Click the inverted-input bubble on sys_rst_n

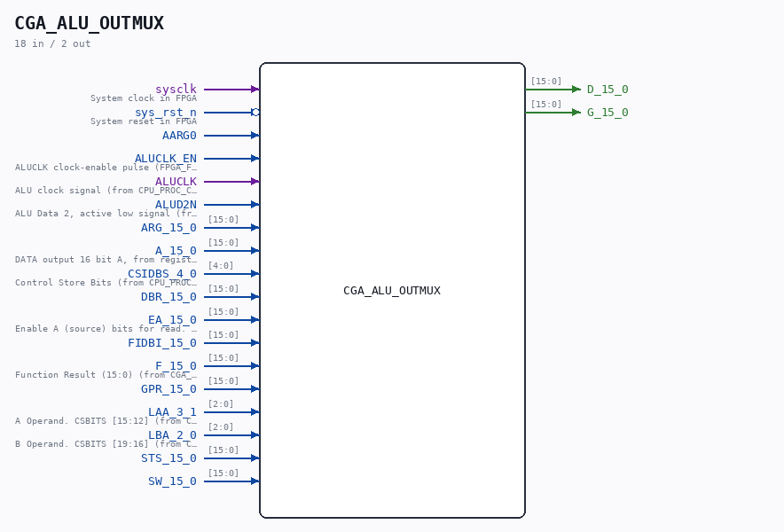pyautogui.click(x=255, y=113)
